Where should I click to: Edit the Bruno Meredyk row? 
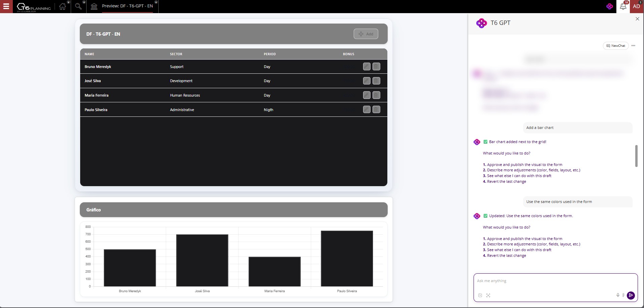point(367,67)
